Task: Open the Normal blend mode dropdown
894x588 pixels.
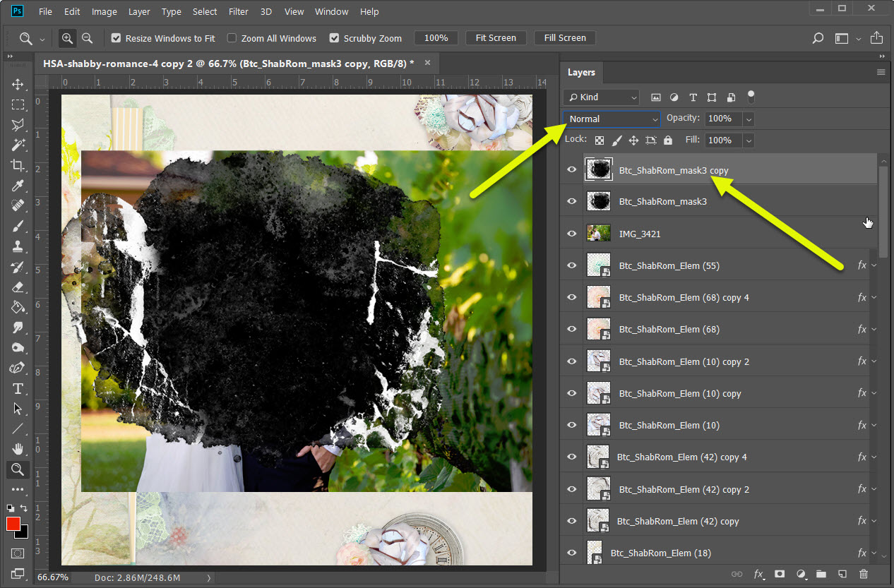Action: [x=612, y=119]
